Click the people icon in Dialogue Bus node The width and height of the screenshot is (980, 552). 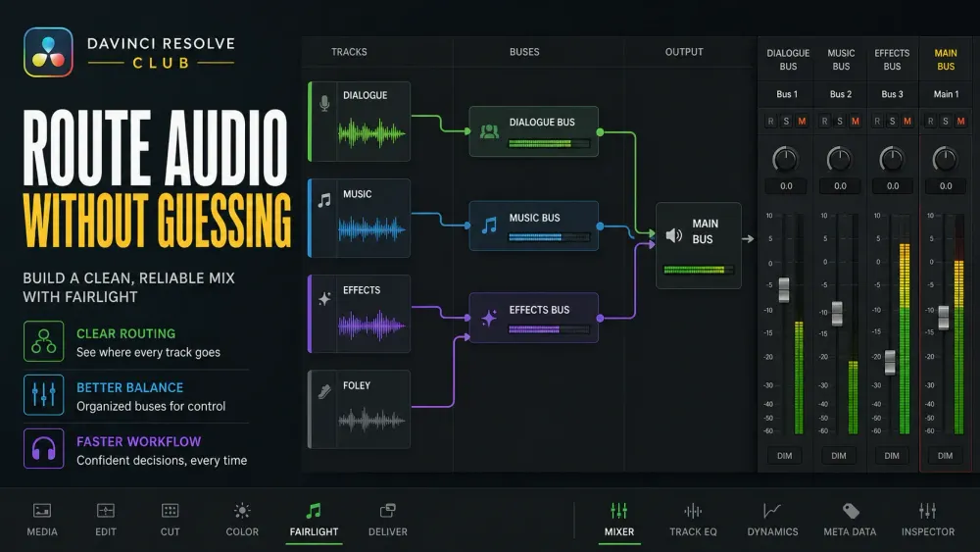[489, 131]
